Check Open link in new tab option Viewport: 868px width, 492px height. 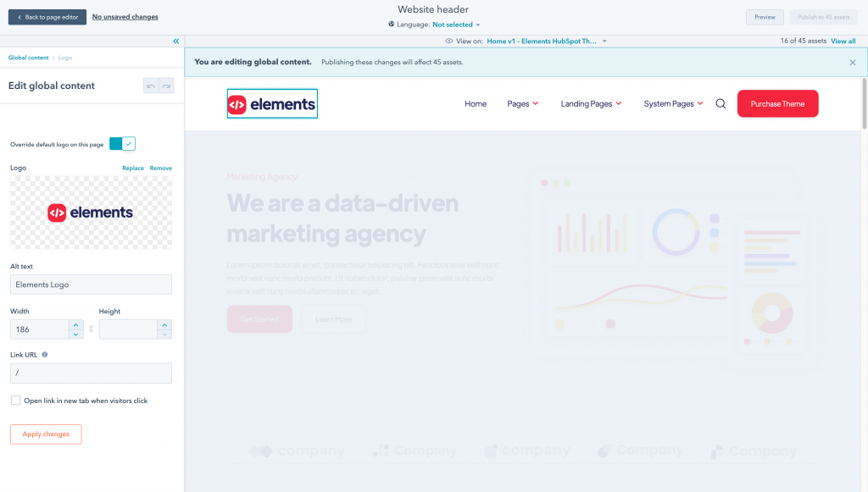point(15,401)
